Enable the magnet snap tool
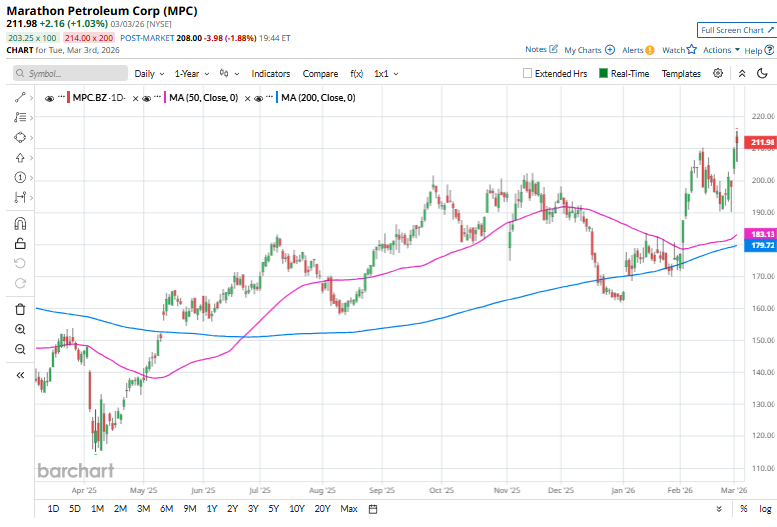This screenshot has height=527, width=777. [x=20, y=223]
